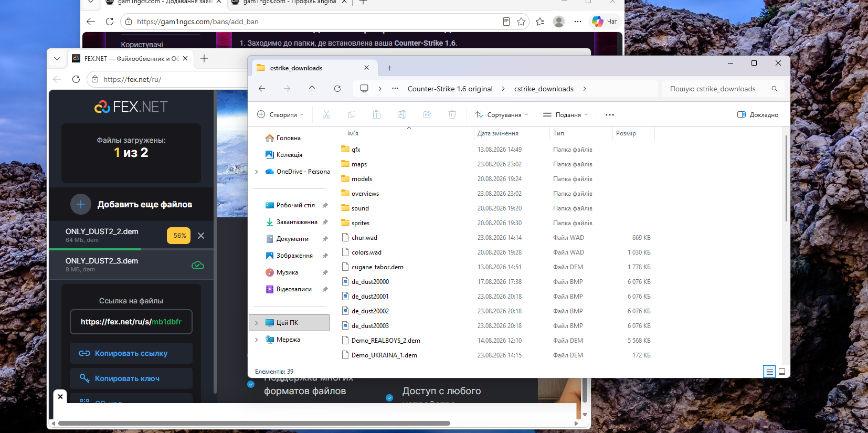Expand the Network tree node
The image size is (868, 433).
257,340
